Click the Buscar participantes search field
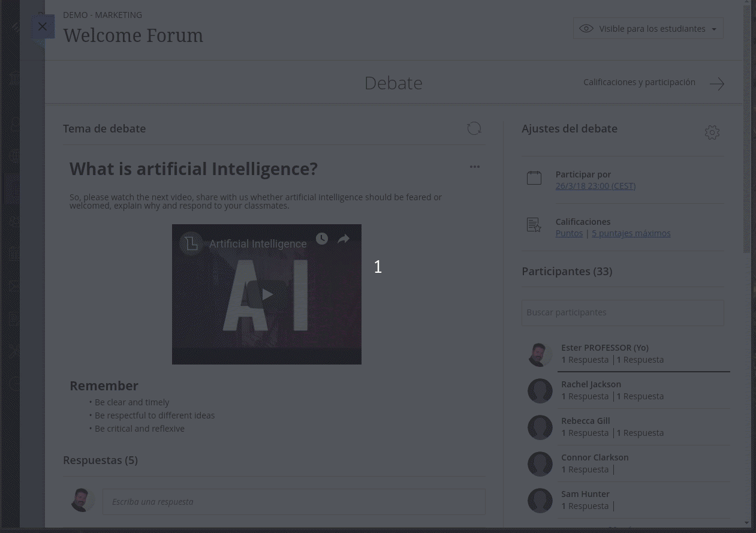 623,313
